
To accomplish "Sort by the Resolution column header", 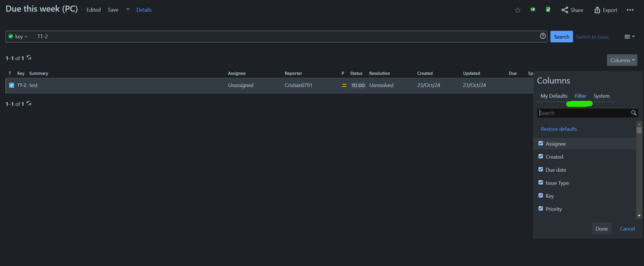I will (379, 74).
